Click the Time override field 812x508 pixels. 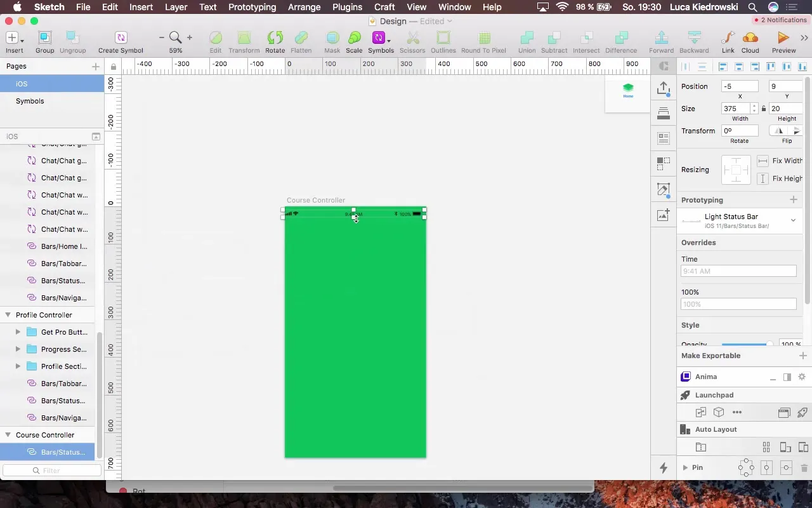pyautogui.click(x=738, y=271)
